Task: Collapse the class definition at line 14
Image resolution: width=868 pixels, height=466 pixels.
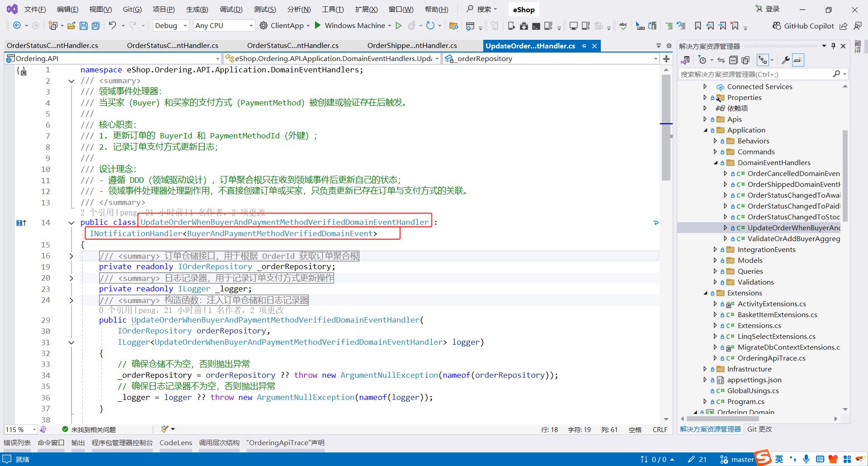Action: (x=71, y=223)
